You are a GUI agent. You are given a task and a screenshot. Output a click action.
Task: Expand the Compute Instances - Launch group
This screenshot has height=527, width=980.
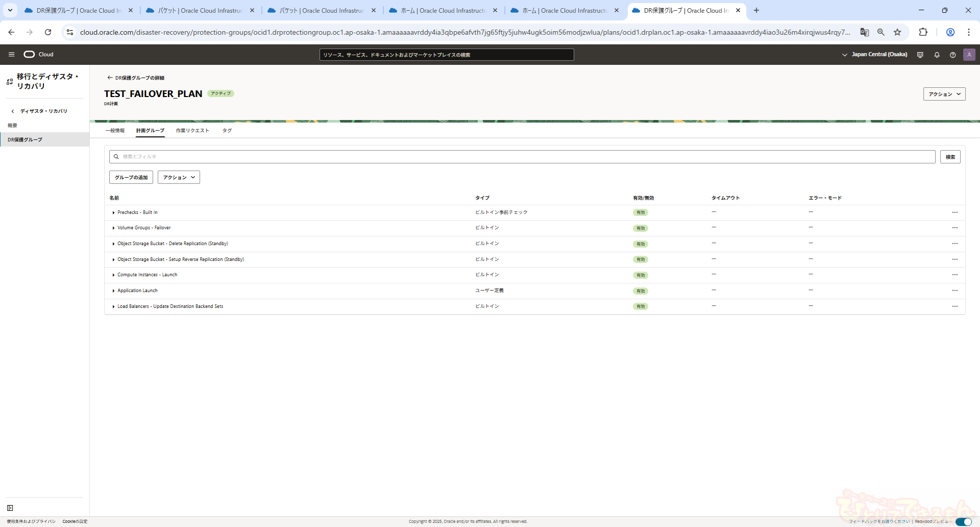[x=113, y=275]
